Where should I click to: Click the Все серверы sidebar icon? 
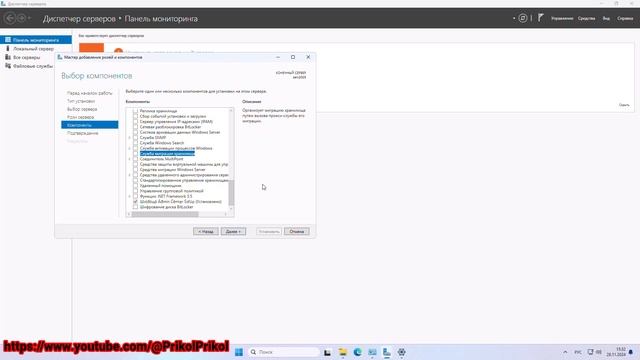8,57
